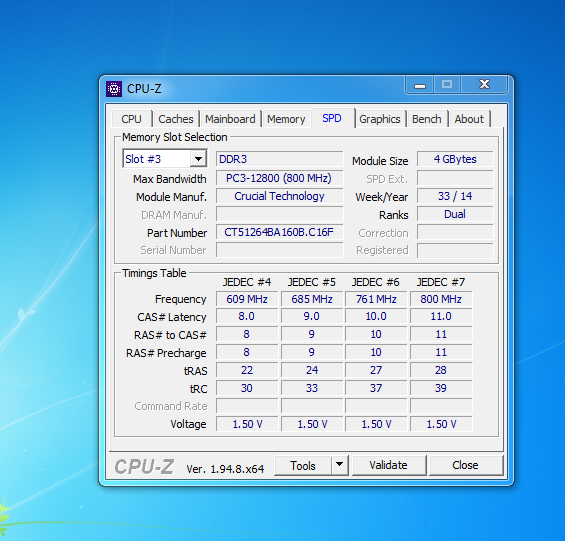Click the 609 MHz frequency cell
The image size is (565, 541).
point(247,299)
